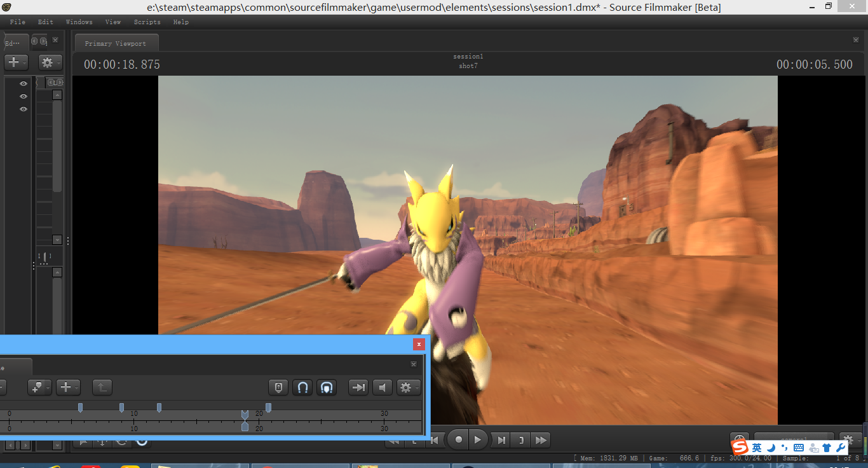Image resolution: width=868 pixels, height=468 pixels.
Task: Open the plus dropdown in left panel
Action: (16, 62)
